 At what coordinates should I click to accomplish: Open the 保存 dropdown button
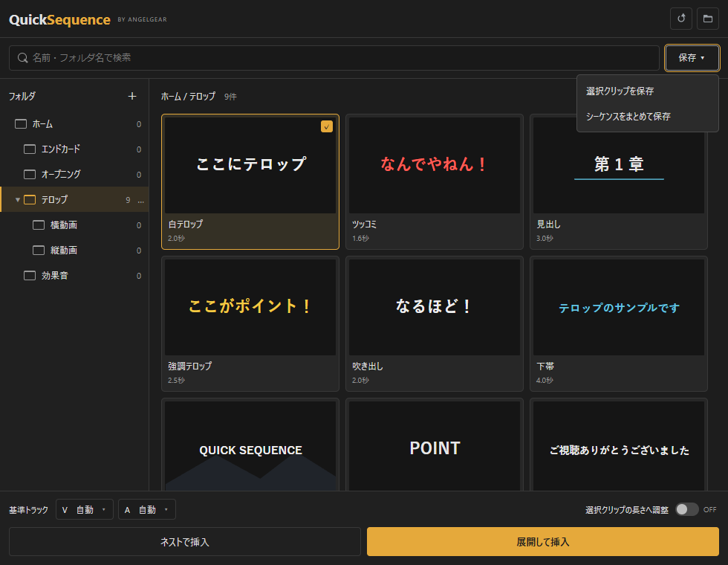coord(692,58)
